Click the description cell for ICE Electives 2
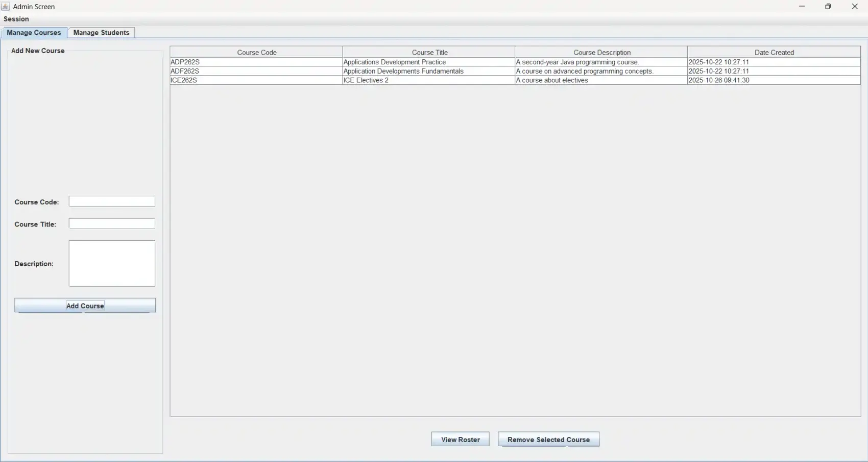Image resolution: width=868 pixels, height=462 pixels. (601, 80)
